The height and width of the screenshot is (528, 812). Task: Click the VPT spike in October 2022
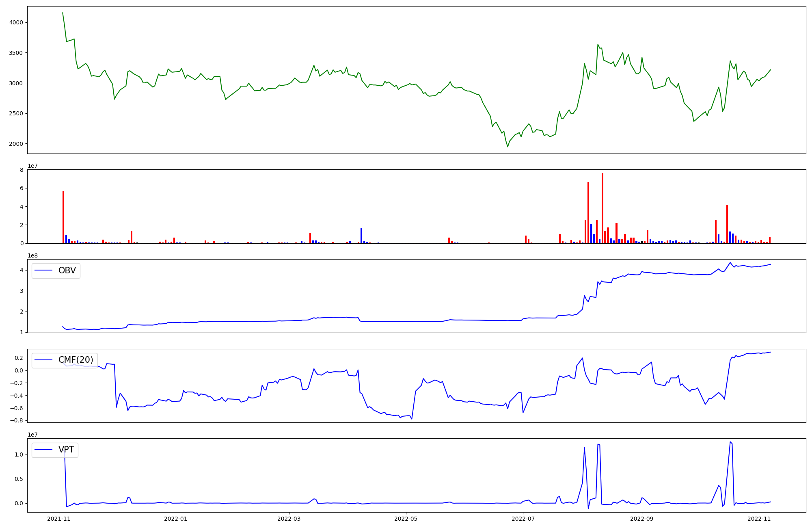(730, 442)
